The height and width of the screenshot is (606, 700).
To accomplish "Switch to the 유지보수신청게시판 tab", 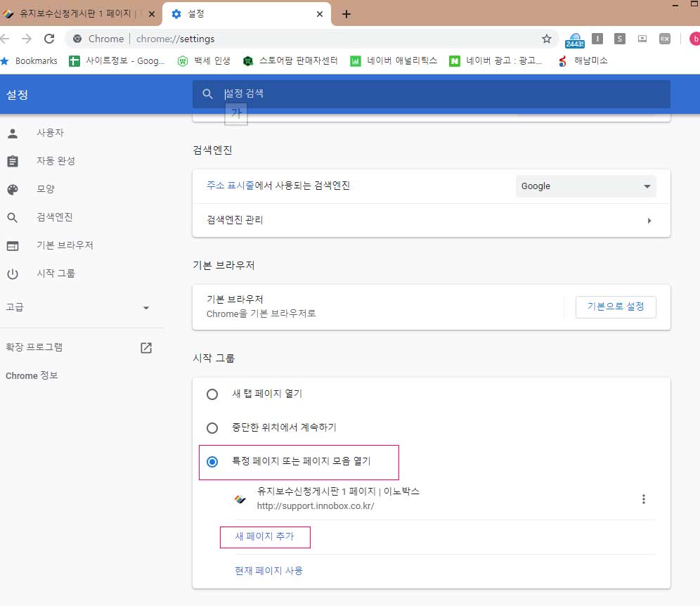I will [x=77, y=14].
